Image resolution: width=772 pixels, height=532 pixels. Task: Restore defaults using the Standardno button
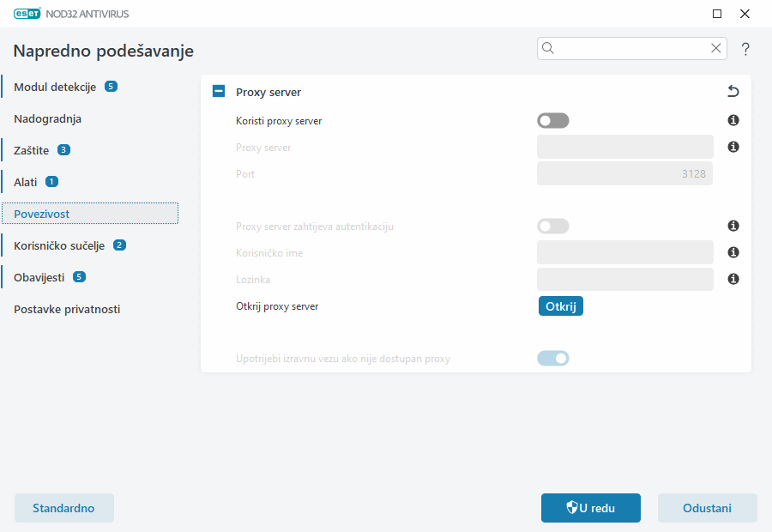63,507
